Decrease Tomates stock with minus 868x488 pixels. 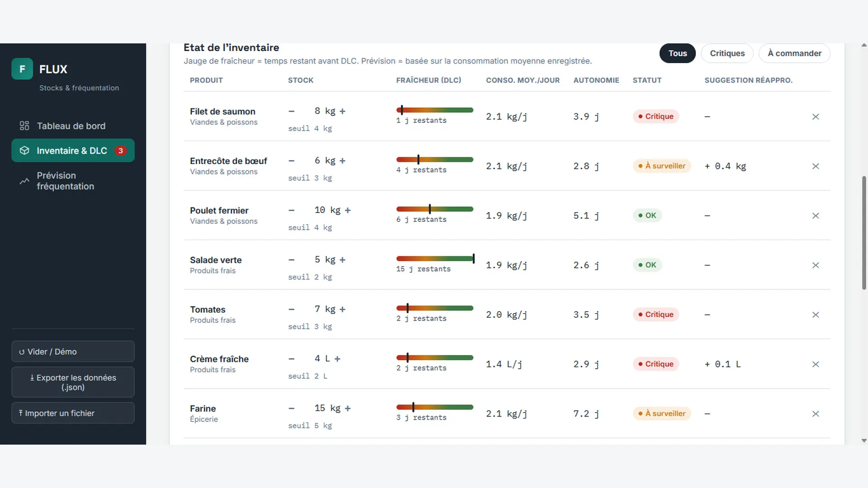coord(292,310)
